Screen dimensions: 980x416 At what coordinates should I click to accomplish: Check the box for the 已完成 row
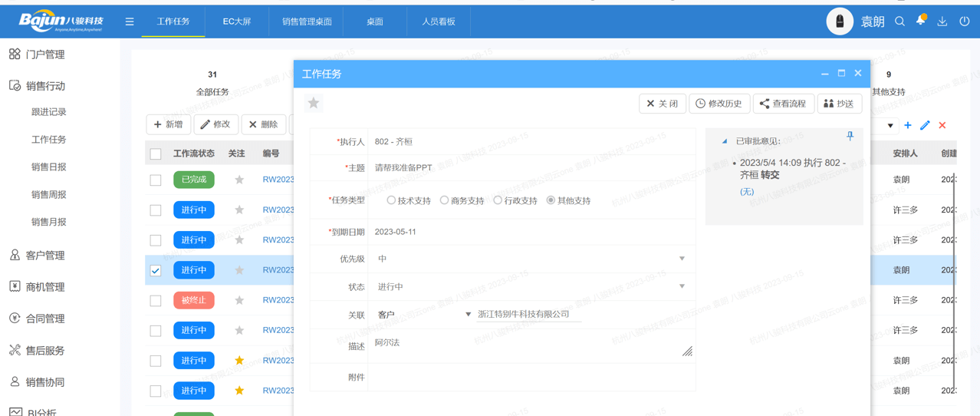click(x=156, y=180)
